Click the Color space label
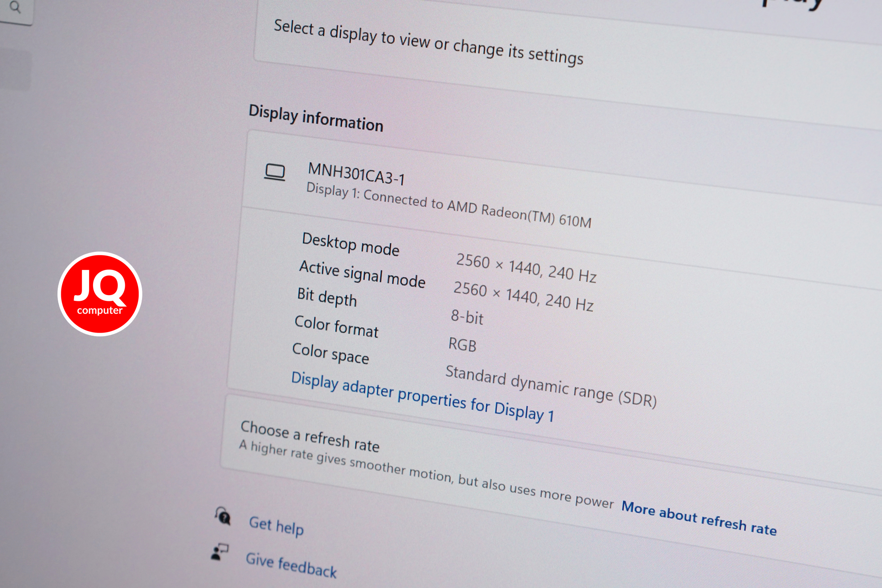This screenshot has height=588, width=882. click(330, 353)
